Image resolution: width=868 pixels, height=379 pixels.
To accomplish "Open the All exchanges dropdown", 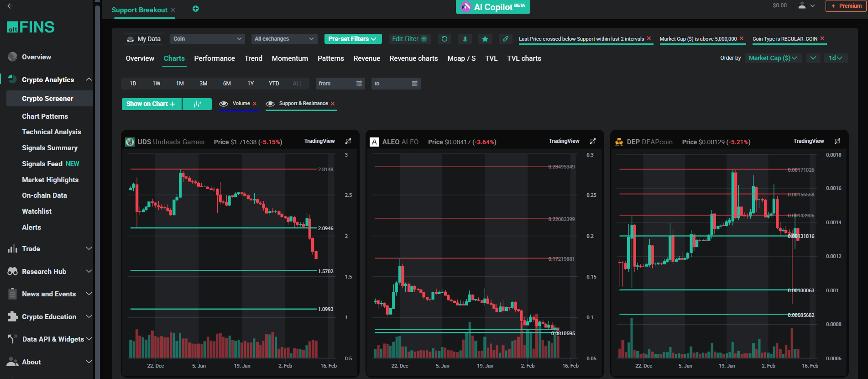I will (x=284, y=39).
